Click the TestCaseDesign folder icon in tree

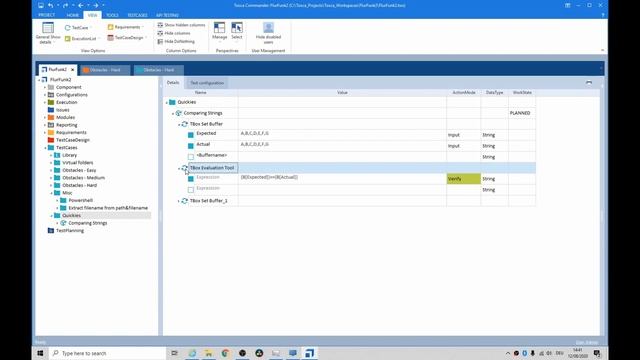[x=51, y=140]
